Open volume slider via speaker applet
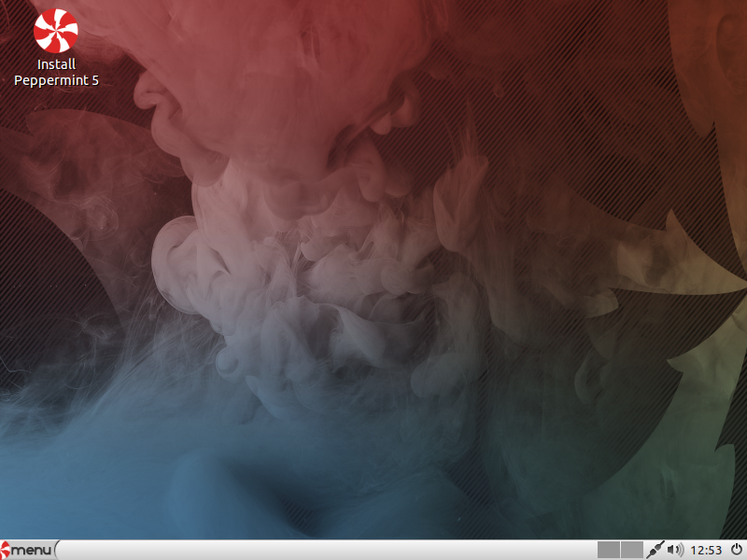The image size is (747, 560). point(675,550)
